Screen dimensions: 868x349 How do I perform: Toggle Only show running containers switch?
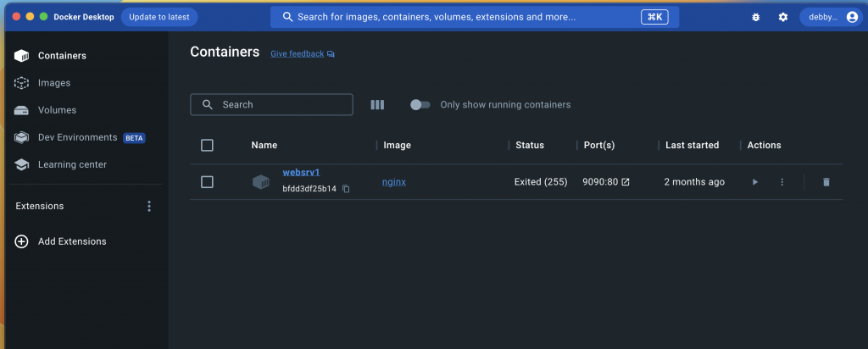pos(420,104)
